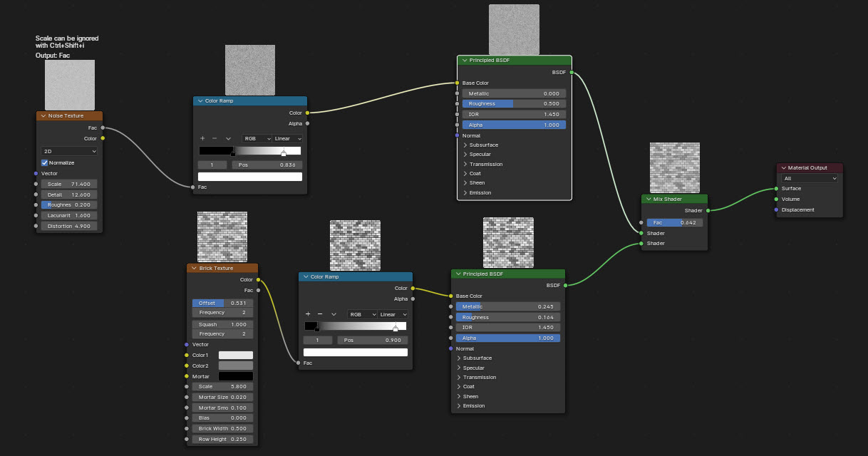Click the Noise Texture Fac output socket
Image resolution: width=868 pixels, height=456 pixels.
(x=103, y=128)
